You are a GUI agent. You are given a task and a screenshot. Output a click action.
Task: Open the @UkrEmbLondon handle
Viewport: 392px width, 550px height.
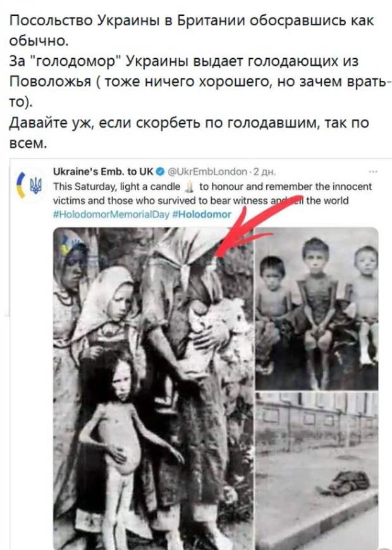[208, 171]
